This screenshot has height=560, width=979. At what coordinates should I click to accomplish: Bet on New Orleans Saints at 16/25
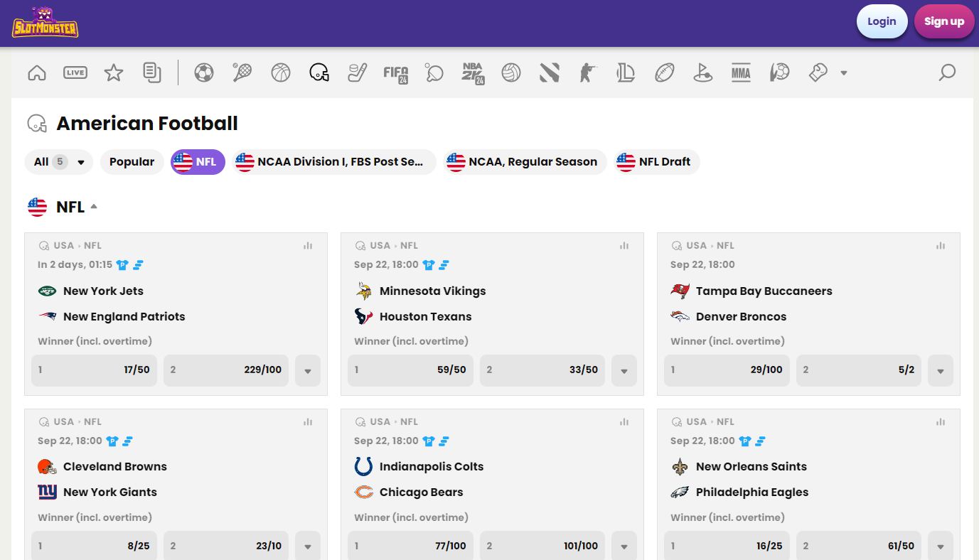tap(727, 546)
